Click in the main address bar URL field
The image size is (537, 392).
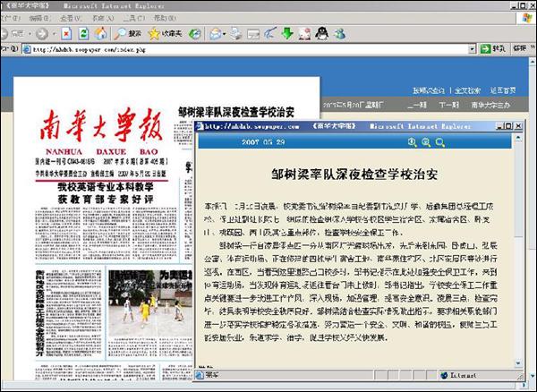[x=250, y=49]
